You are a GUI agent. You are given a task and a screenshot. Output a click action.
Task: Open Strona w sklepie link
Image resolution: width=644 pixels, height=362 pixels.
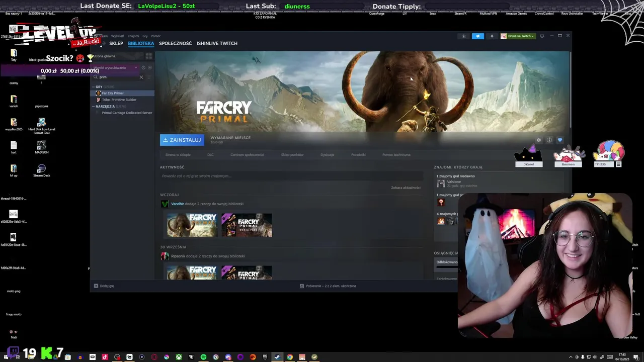[178, 155]
